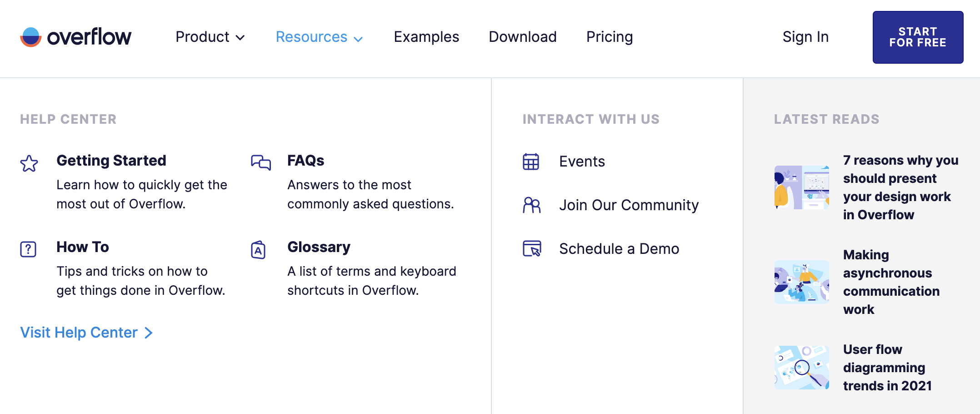Open the FAQs link
This screenshot has width=980, height=414.
(x=305, y=161)
